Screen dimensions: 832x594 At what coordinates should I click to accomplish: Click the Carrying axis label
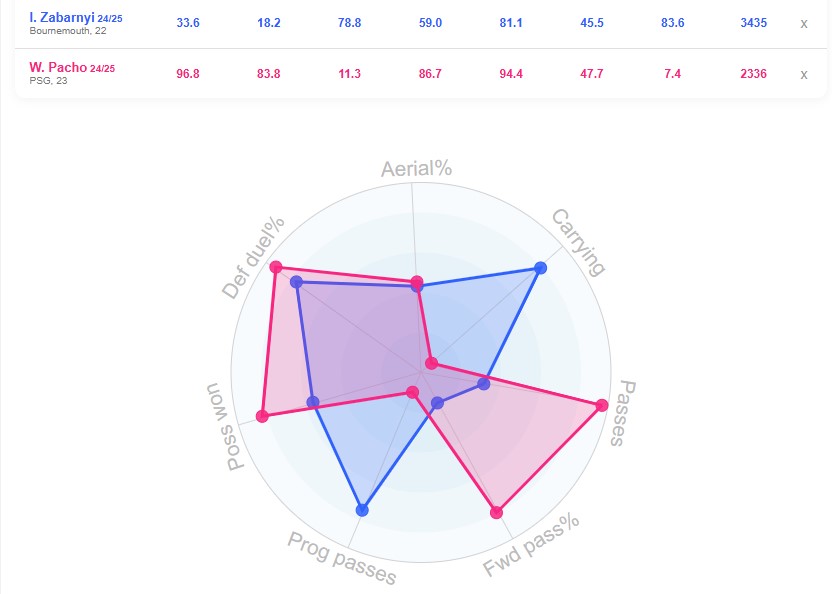point(579,241)
